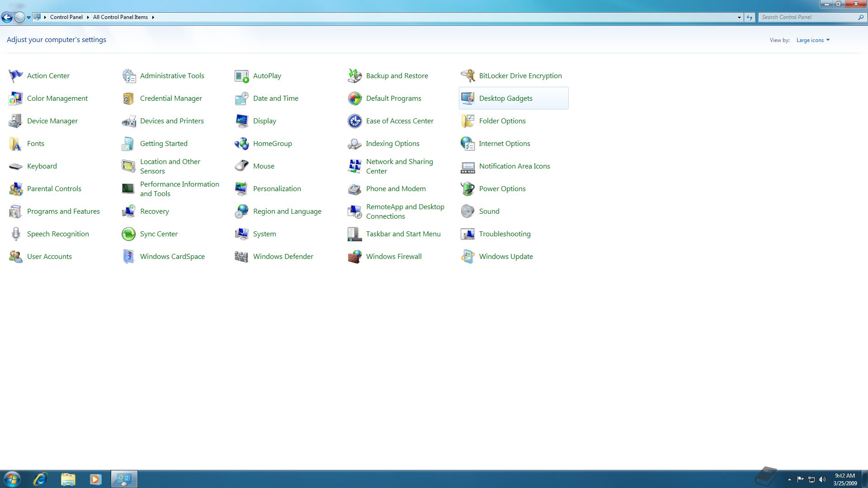Open the Programs and Features link
The image size is (868, 488).
tap(63, 211)
